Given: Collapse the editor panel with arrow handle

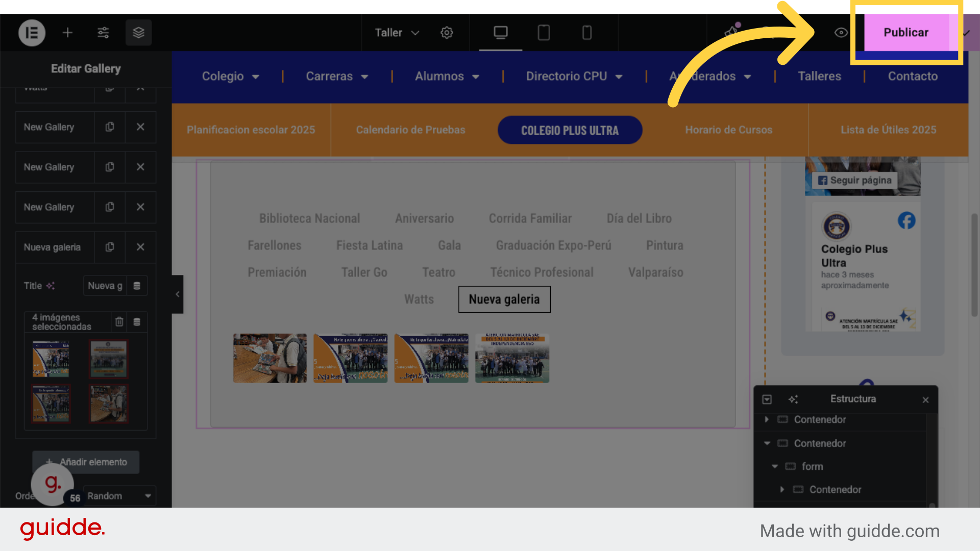Looking at the screenshot, I should pos(177,294).
